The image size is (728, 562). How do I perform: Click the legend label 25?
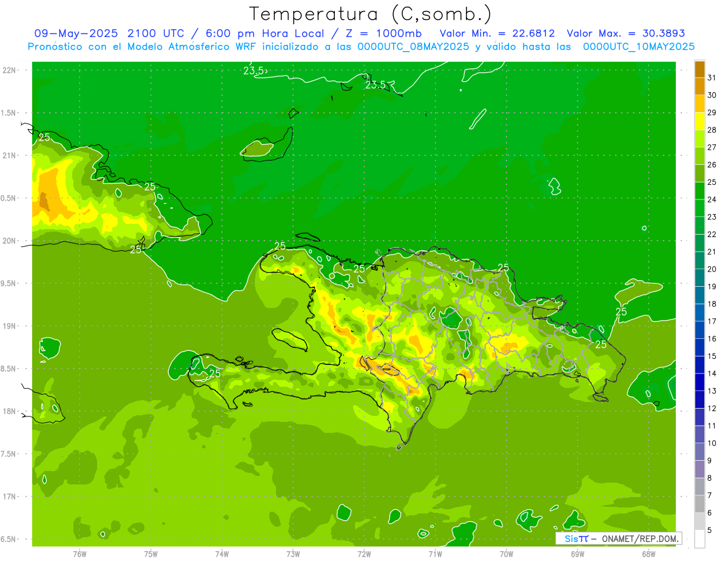tap(712, 182)
